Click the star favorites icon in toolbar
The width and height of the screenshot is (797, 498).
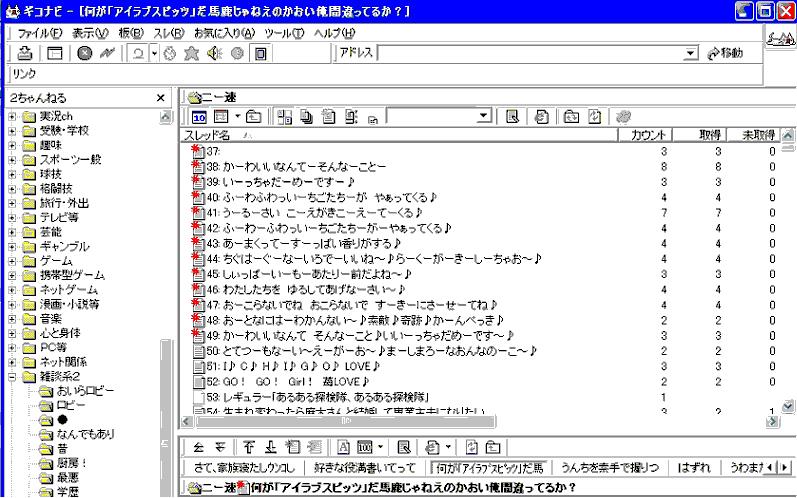pos(191,53)
